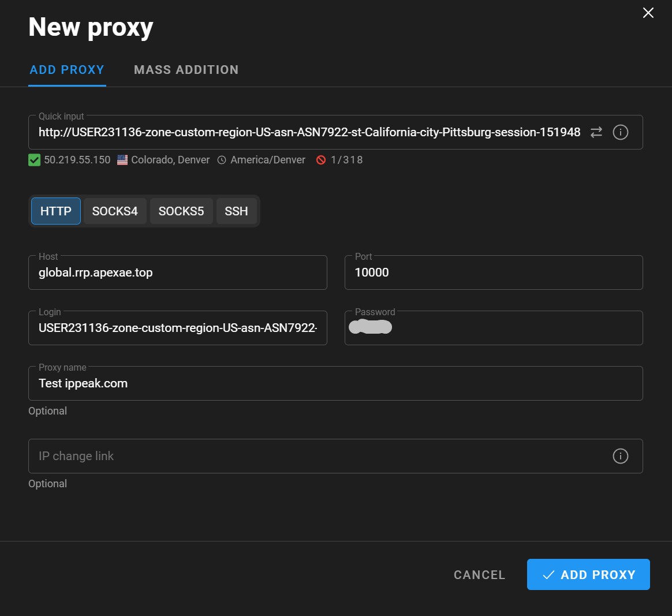Screen dimensions: 672x616
Task: Cancel adding the proxy
Action: 479,575
